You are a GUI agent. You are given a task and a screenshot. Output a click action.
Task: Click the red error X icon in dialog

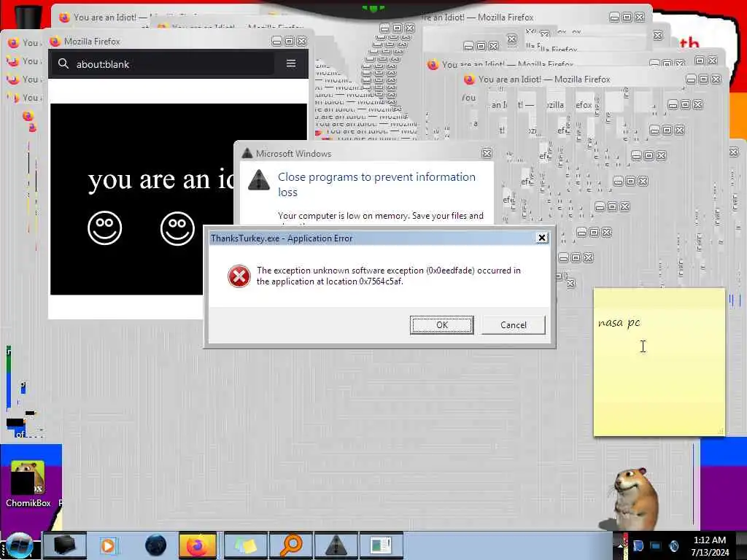point(239,276)
